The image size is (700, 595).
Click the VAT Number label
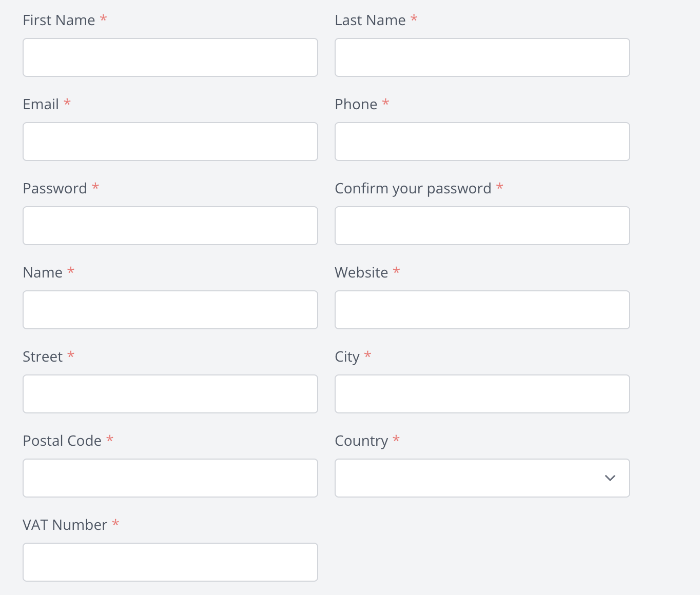pos(64,525)
